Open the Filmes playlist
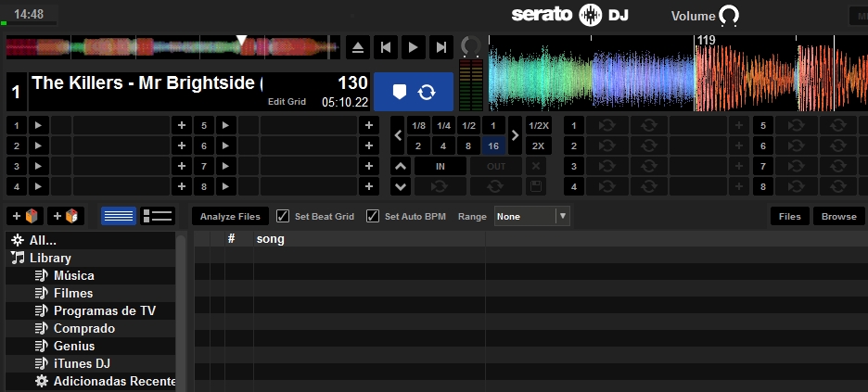The width and height of the screenshot is (868, 392). pos(91,293)
